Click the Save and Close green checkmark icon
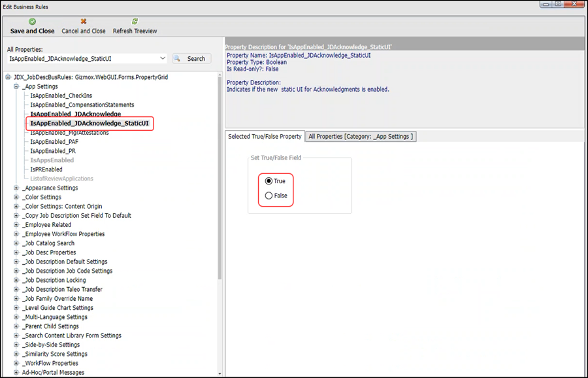The width and height of the screenshot is (588, 378). click(x=32, y=22)
